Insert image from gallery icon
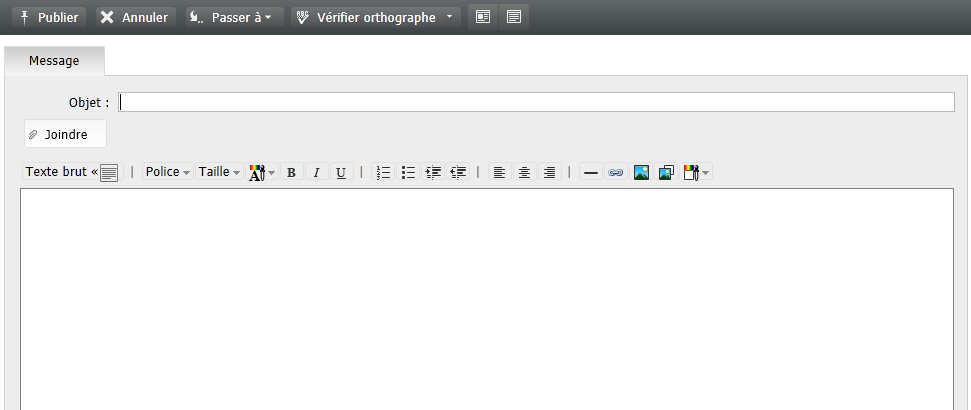The image size is (971, 410). click(x=666, y=172)
